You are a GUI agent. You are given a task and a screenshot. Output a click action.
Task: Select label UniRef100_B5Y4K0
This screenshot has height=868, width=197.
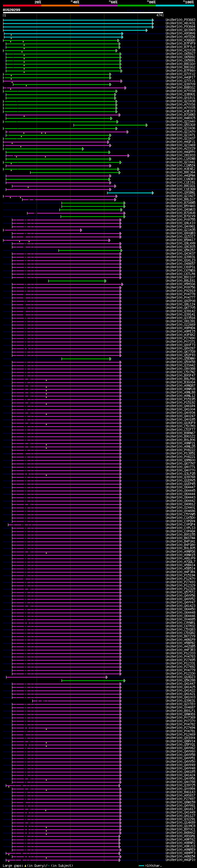coord(180,206)
